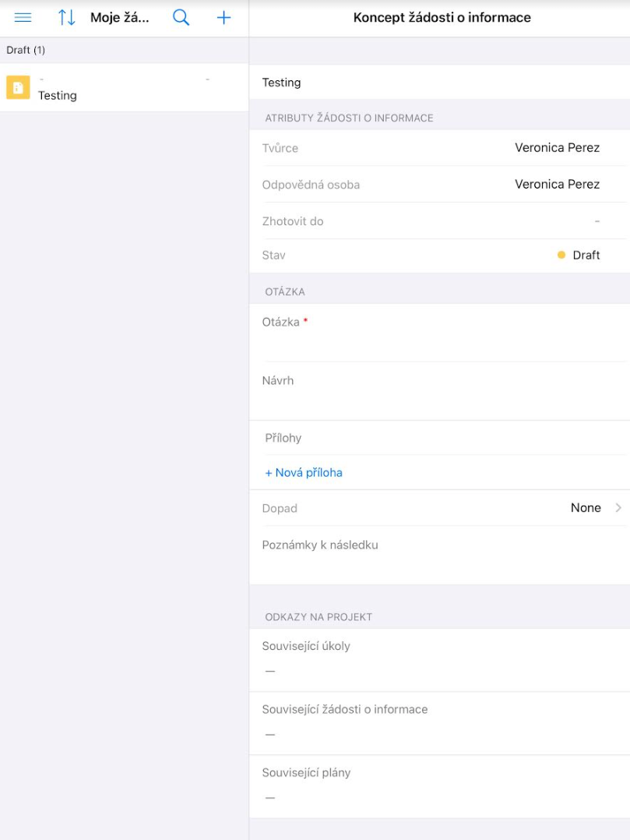This screenshot has height=840, width=630.
Task: Open search with magnifier icon
Action: pyautogui.click(x=181, y=18)
